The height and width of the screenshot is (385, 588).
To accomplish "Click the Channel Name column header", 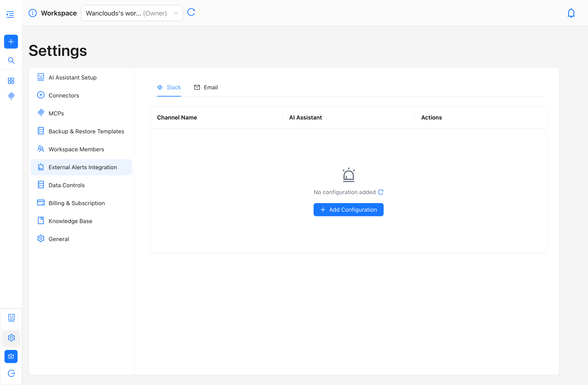I will pyautogui.click(x=177, y=117).
